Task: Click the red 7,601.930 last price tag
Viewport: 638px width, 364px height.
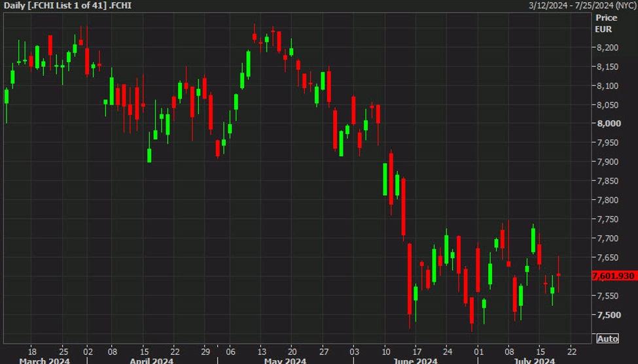Action: [614, 276]
